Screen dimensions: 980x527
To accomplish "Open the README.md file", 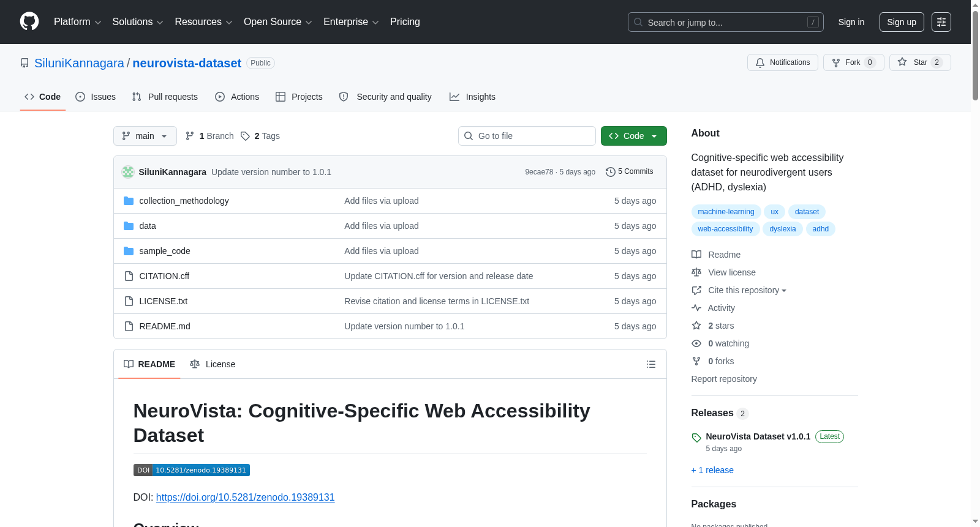I will click(164, 326).
